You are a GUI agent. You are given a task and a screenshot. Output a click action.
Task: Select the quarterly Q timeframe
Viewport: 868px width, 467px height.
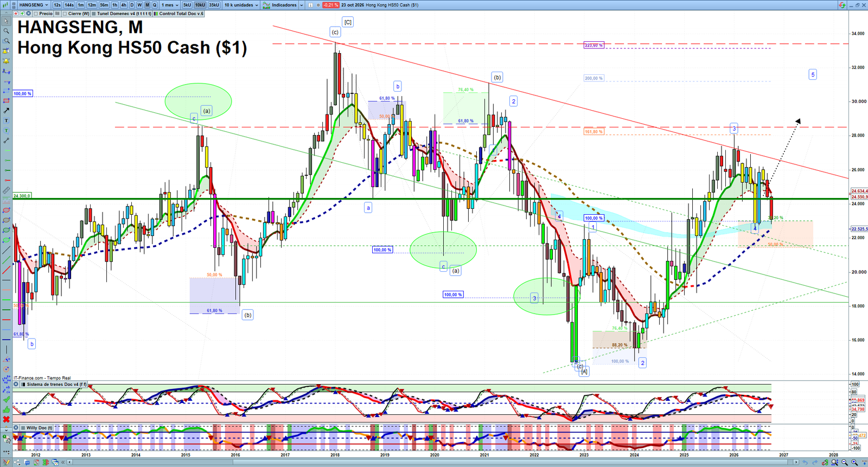pos(155,5)
